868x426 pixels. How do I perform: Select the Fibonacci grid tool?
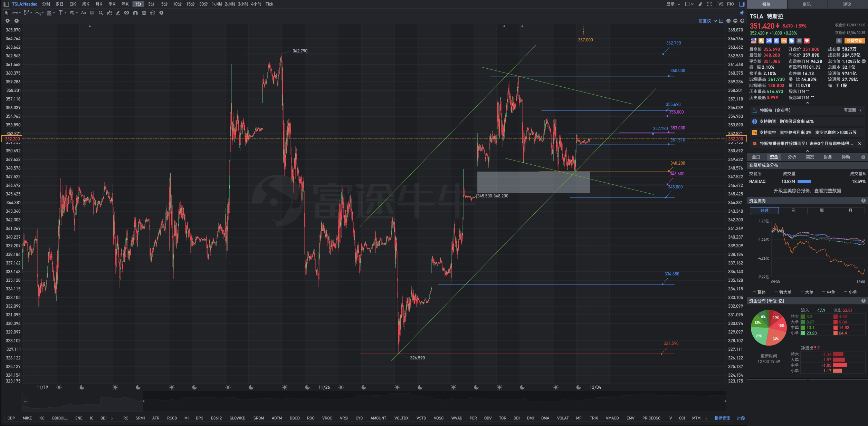point(49,13)
